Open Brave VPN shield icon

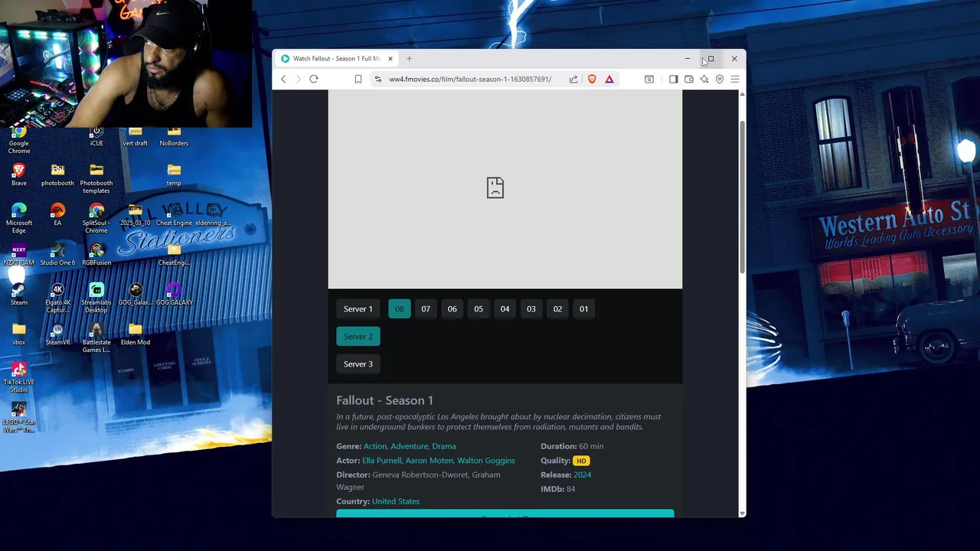coord(720,79)
